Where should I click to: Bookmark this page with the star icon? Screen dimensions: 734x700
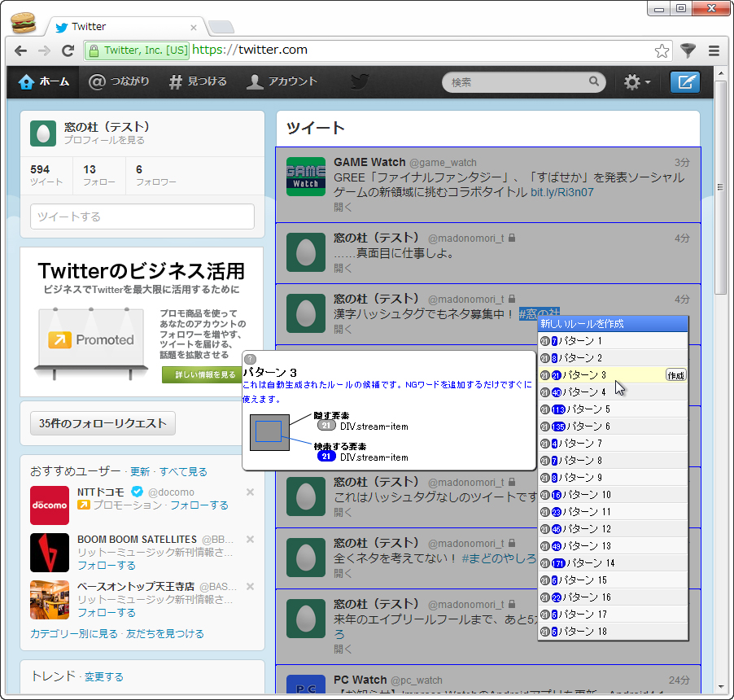pos(662,50)
